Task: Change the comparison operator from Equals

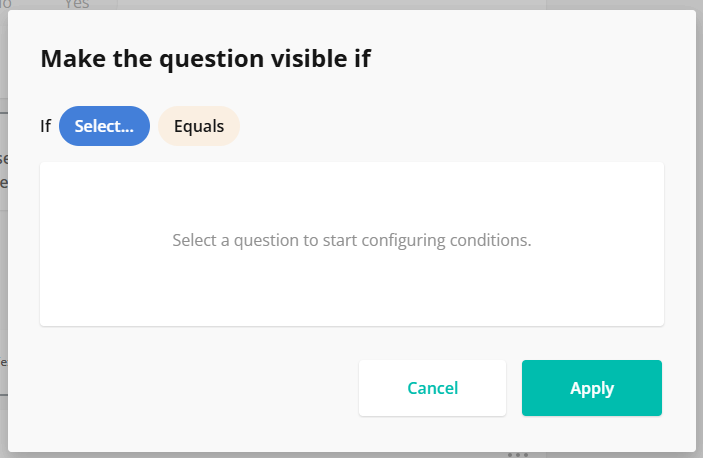Action: pyautogui.click(x=199, y=126)
